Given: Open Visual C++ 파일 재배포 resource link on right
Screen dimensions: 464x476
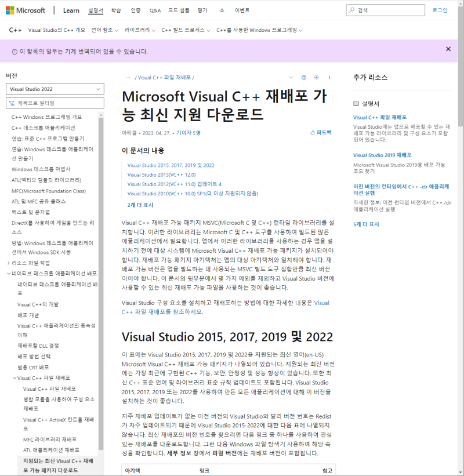Looking at the screenshot, I should tap(380, 118).
